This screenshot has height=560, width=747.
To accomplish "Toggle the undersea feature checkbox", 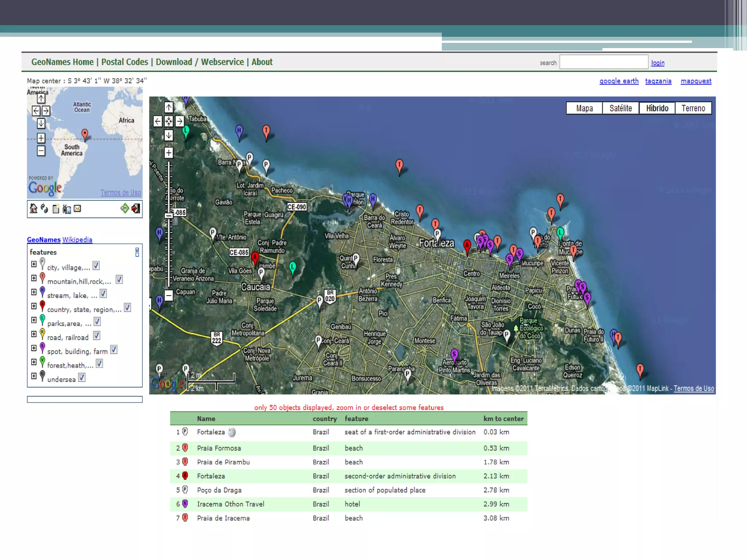I will [x=82, y=378].
